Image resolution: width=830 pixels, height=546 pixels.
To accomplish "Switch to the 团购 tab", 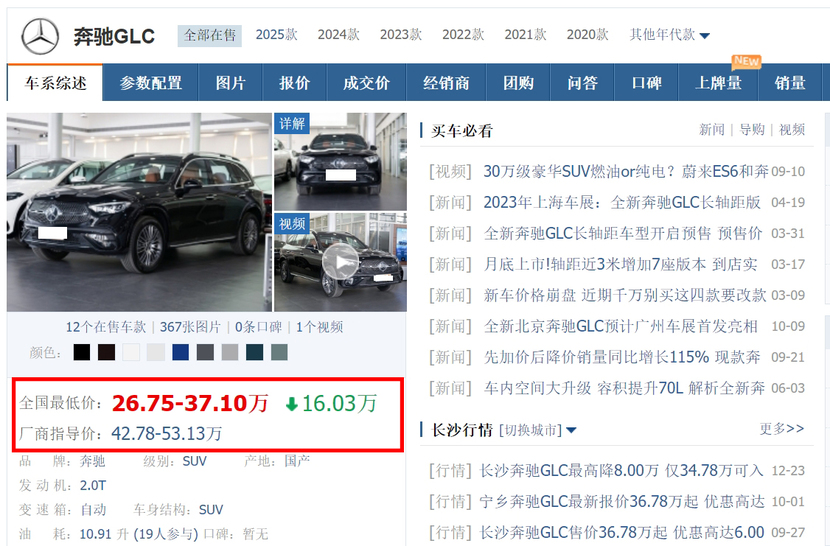I will [x=518, y=83].
